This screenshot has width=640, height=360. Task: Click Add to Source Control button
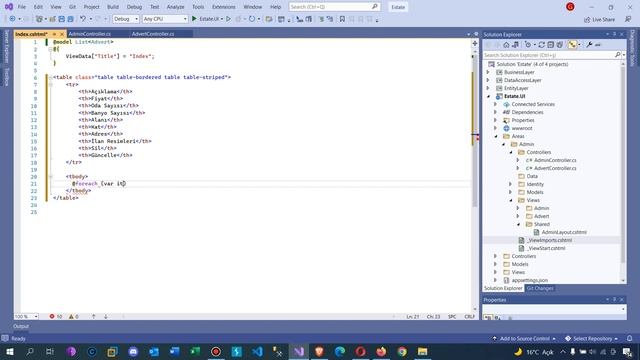(524, 338)
